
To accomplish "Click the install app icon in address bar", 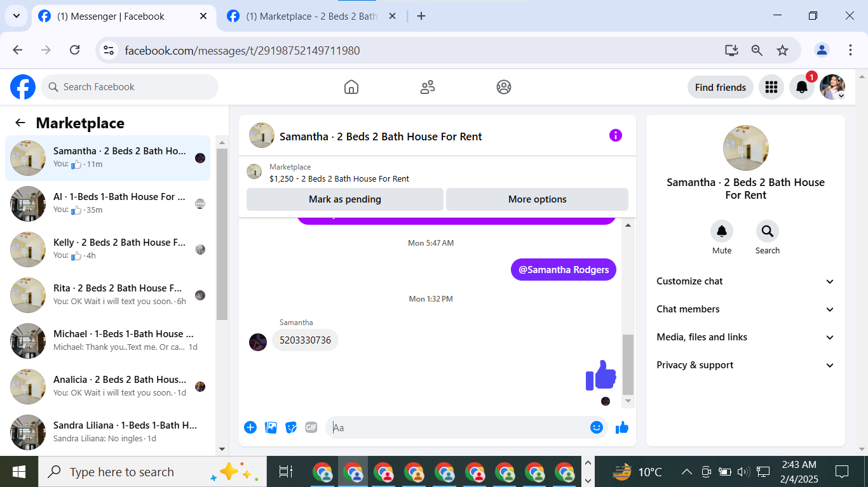I will point(731,50).
